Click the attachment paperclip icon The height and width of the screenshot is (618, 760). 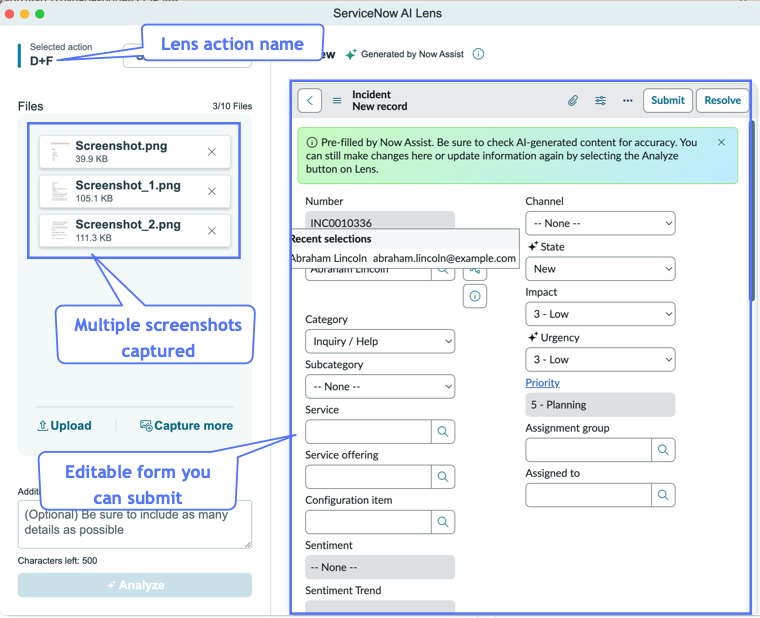[572, 101]
